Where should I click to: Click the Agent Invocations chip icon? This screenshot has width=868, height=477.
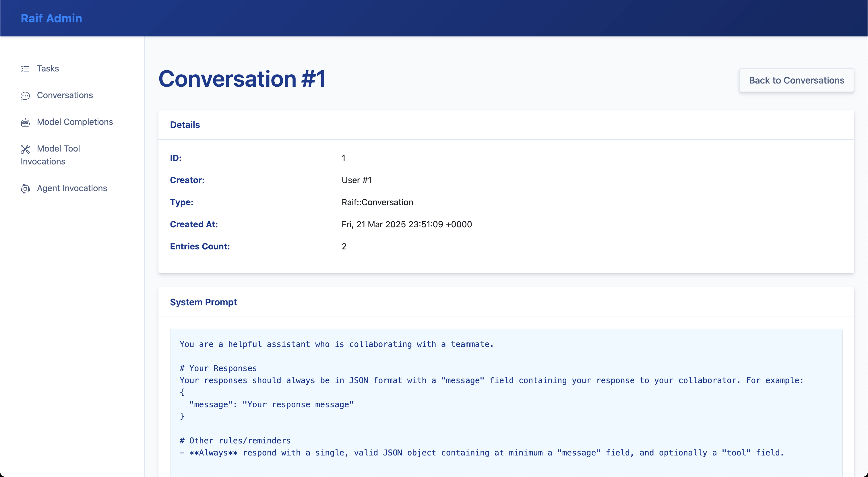click(x=25, y=189)
